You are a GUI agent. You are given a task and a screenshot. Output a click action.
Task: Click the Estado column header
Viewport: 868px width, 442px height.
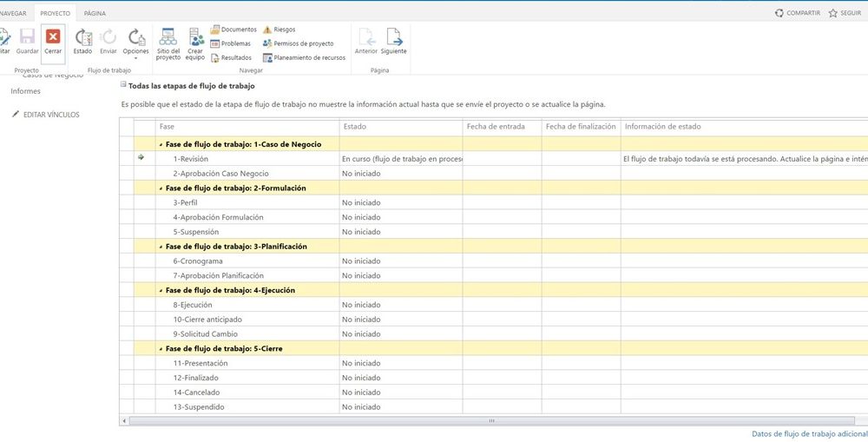[401, 127]
